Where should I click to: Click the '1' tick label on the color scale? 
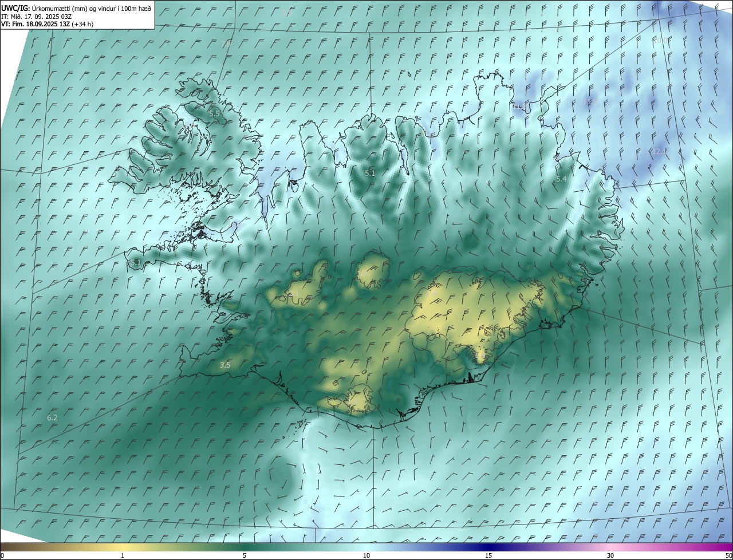(x=123, y=556)
